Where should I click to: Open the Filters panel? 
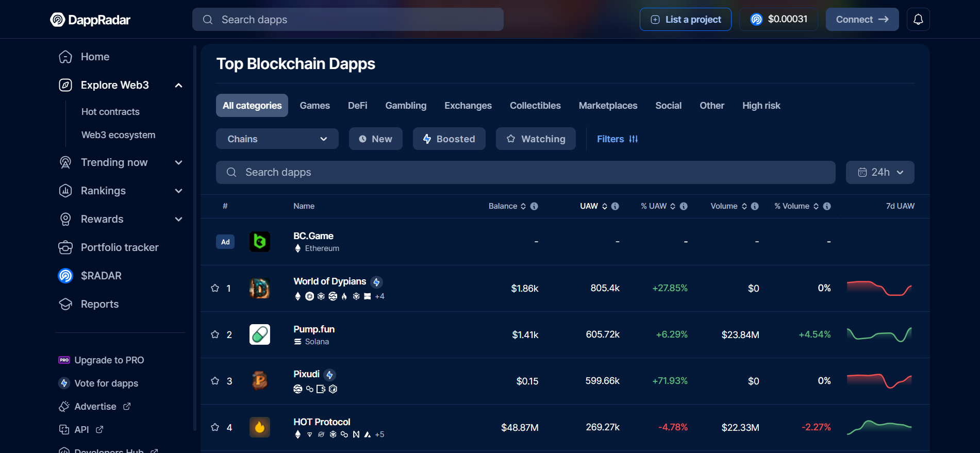pyautogui.click(x=617, y=139)
